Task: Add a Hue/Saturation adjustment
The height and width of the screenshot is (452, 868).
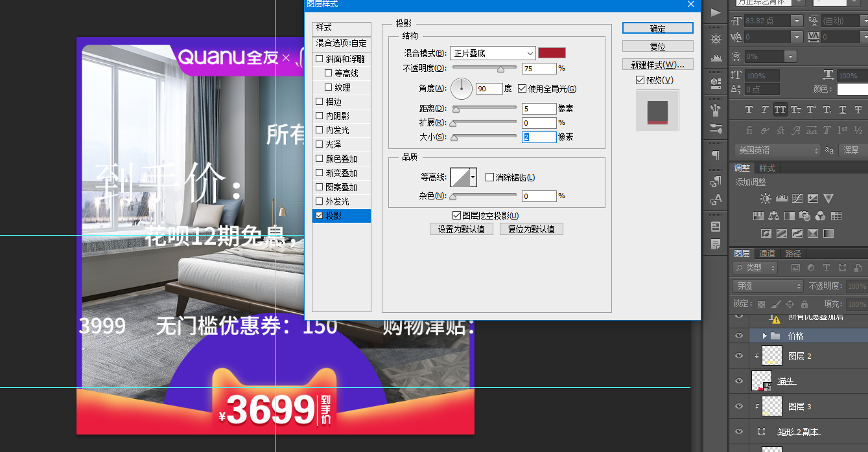Action: click(758, 216)
